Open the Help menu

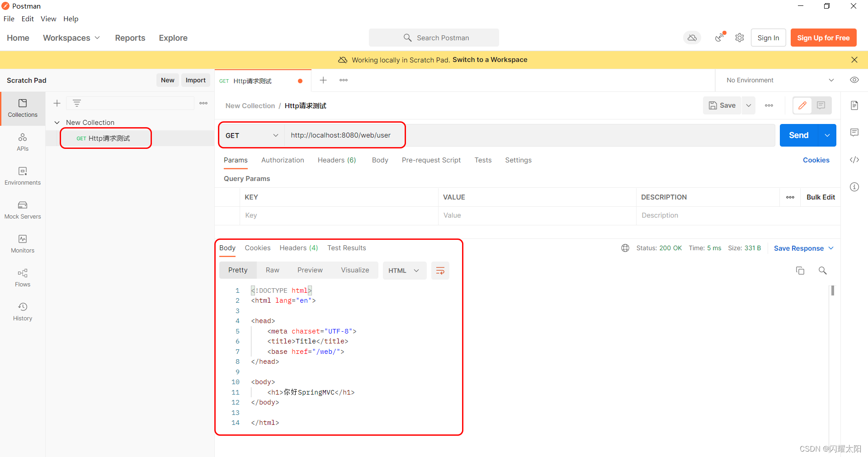pos(71,19)
